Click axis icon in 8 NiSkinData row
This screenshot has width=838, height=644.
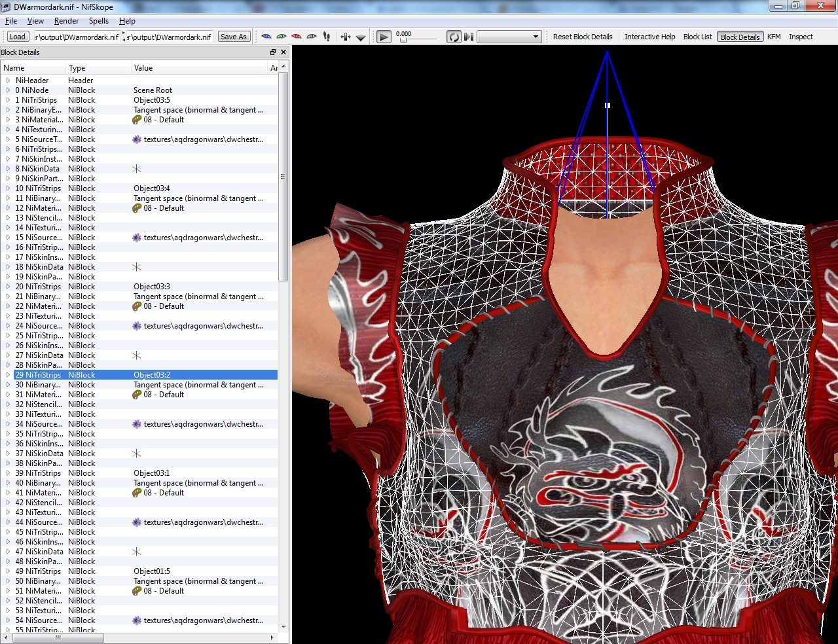[137, 169]
